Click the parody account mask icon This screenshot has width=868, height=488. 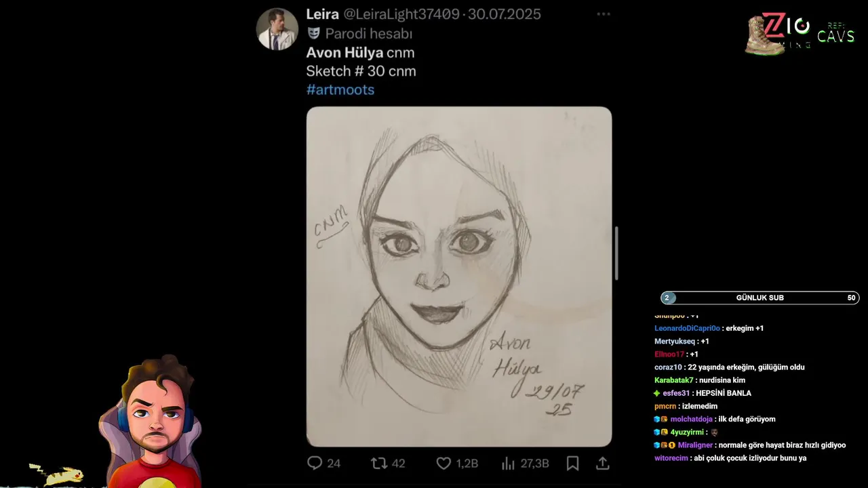click(313, 33)
